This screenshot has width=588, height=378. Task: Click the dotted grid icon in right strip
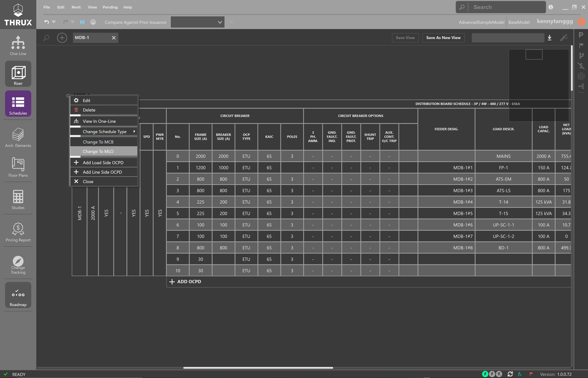581,76
